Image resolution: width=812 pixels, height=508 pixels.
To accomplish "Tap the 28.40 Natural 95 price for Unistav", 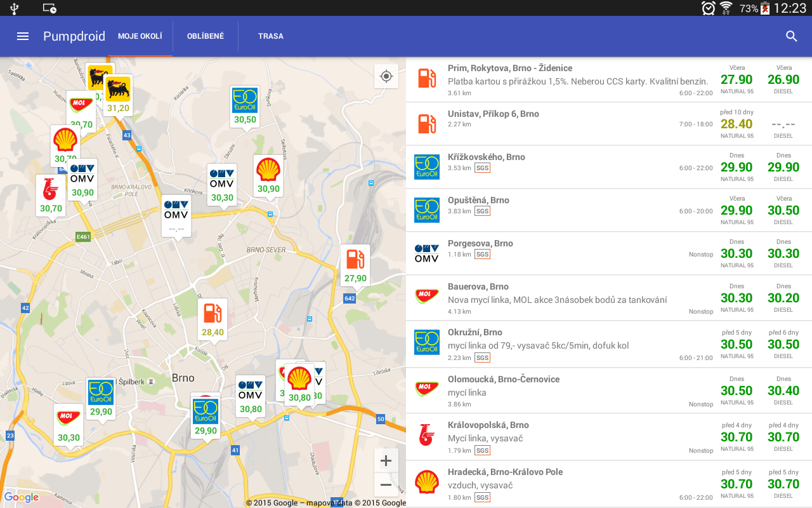I will pos(737,124).
